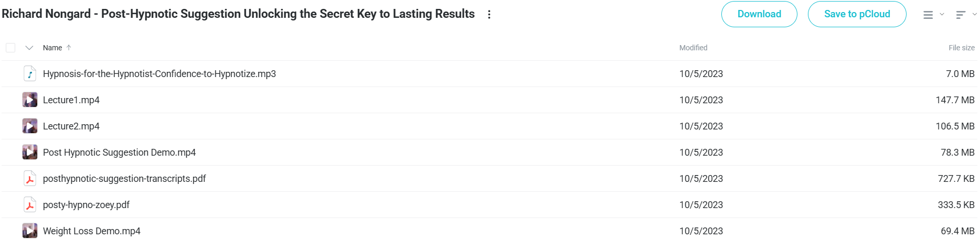Sort files by Name column

click(52, 48)
